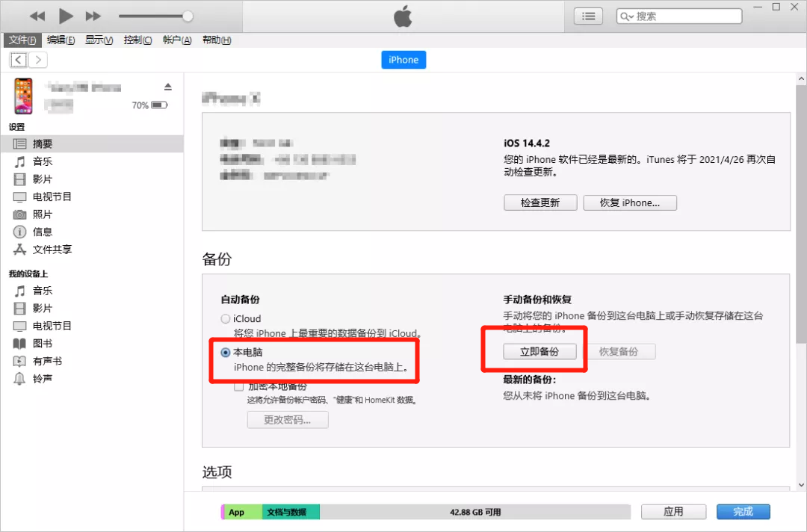Click the 42.88 GB 可用 storage segment
807x532 pixels.
coord(475,512)
